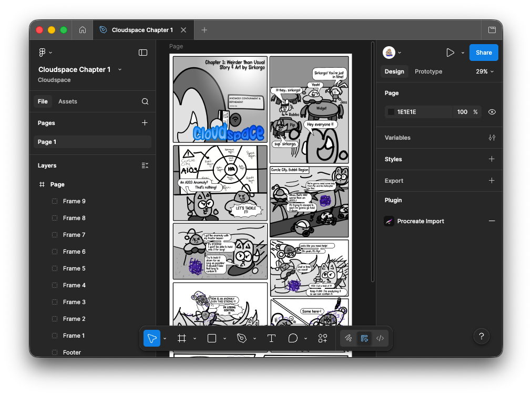Open the Assets tab

(68, 101)
